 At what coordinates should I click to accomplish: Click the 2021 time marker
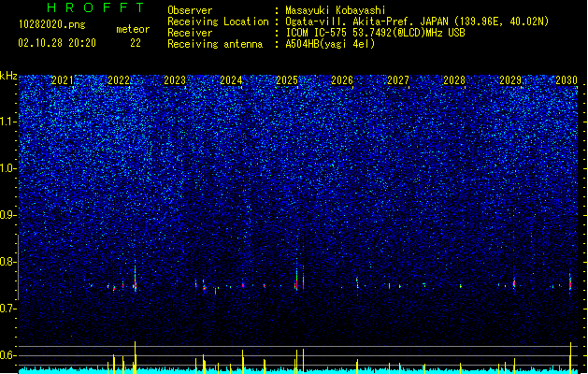pos(63,80)
